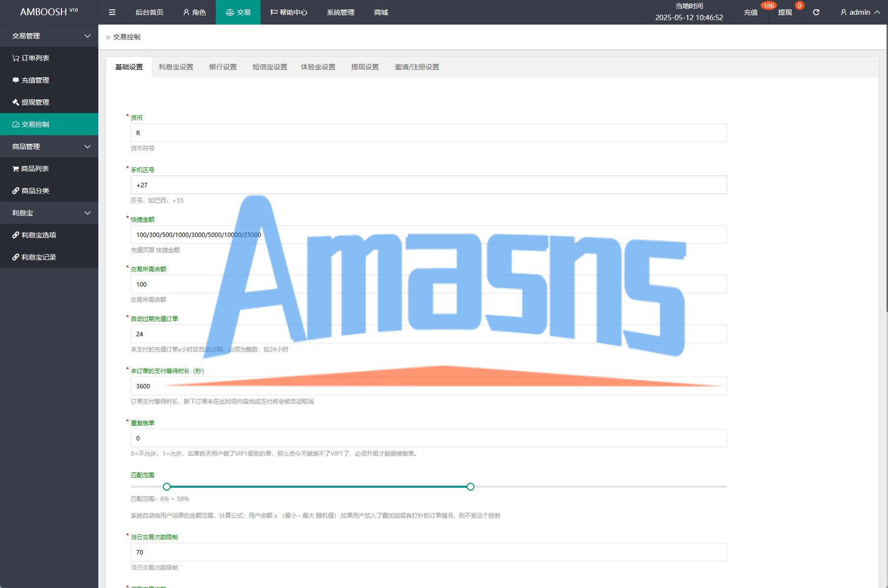Open 商城 in top navigation
This screenshot has width=888, height=588.
(x=381, y=12)
